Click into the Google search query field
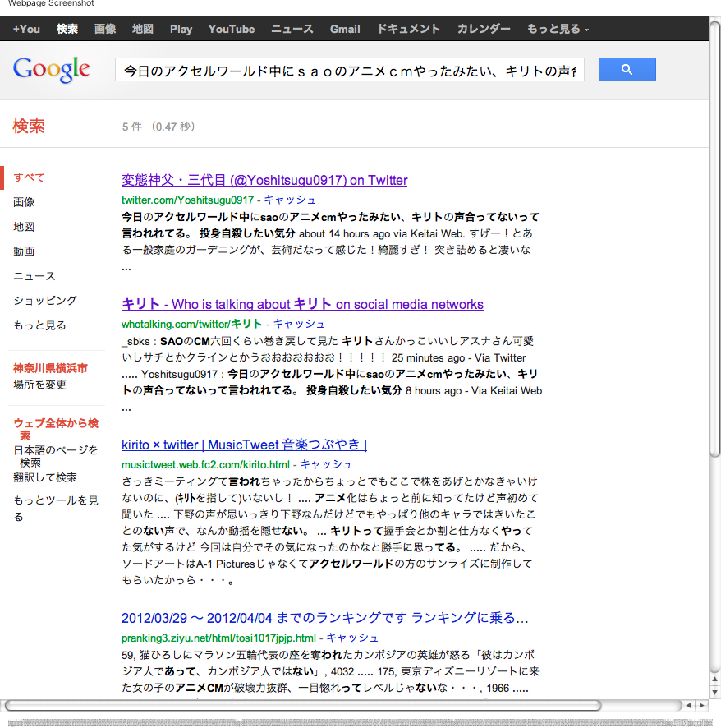Screen dimensions: 721x728 (349, 70)
